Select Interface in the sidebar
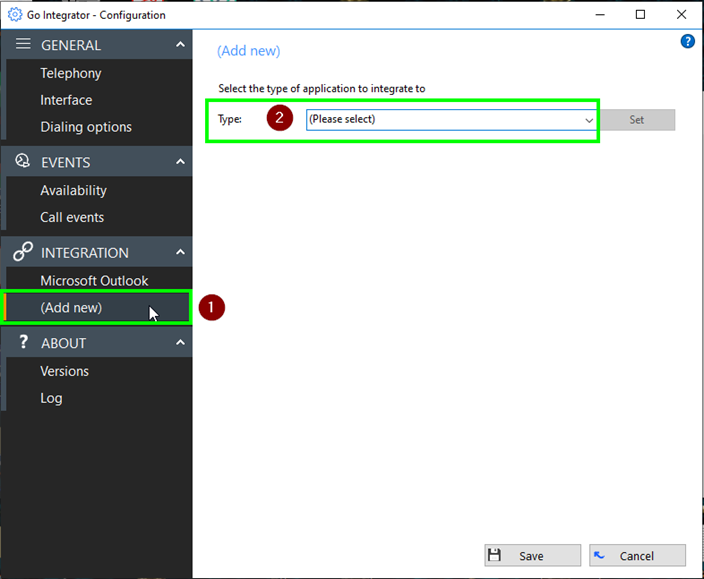 (x=66, y=100)
